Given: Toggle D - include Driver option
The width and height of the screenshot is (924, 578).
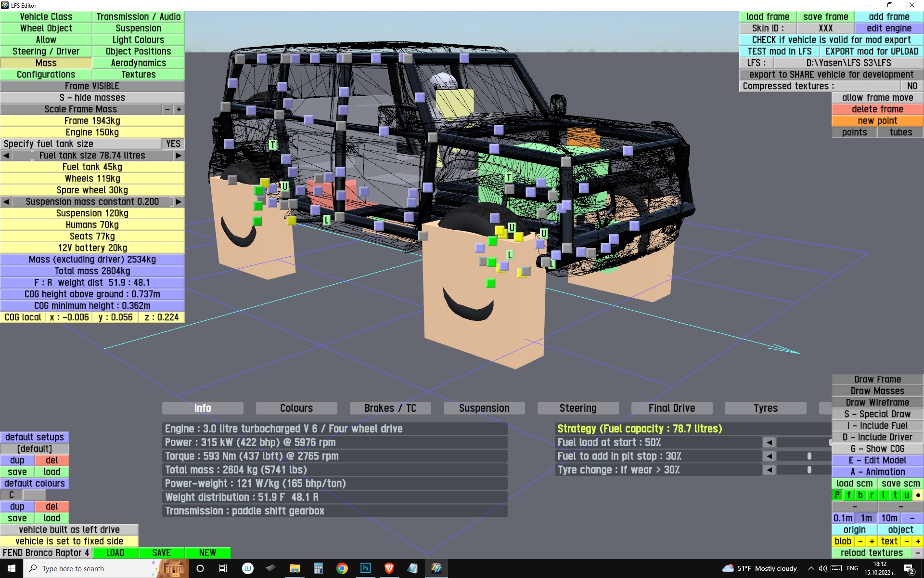Looking at the screenshot, I should (x=877, y=437).
